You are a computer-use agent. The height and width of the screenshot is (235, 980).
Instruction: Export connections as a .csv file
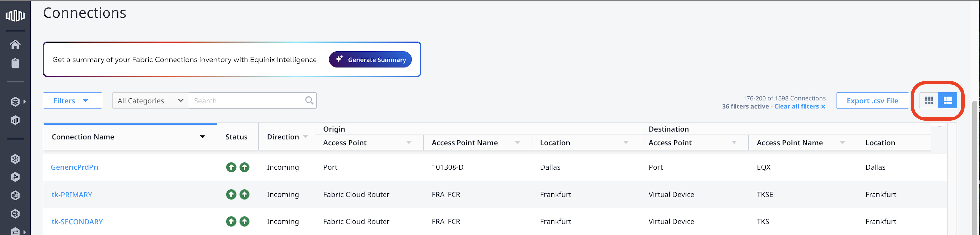tap(872, 101)
